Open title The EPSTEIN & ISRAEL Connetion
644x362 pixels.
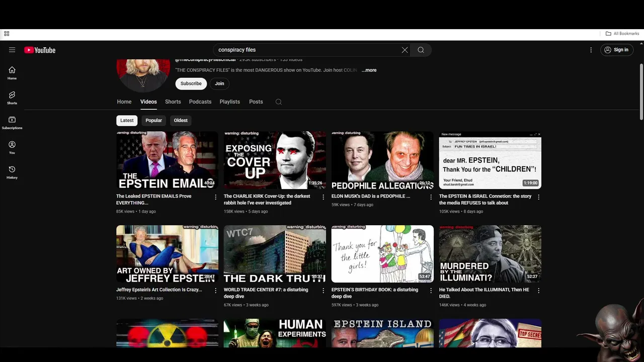pyautogui.click(x=485, y=200)
